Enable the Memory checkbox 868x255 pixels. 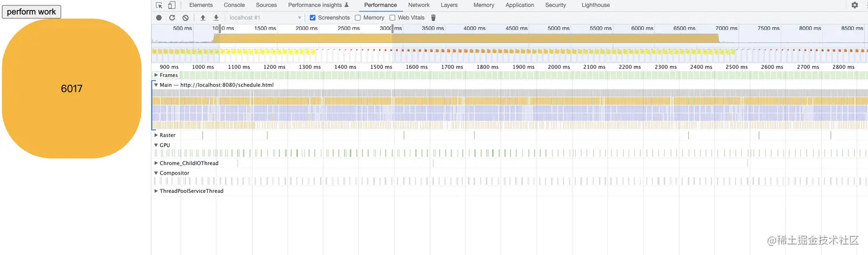[x=358, y=18]
